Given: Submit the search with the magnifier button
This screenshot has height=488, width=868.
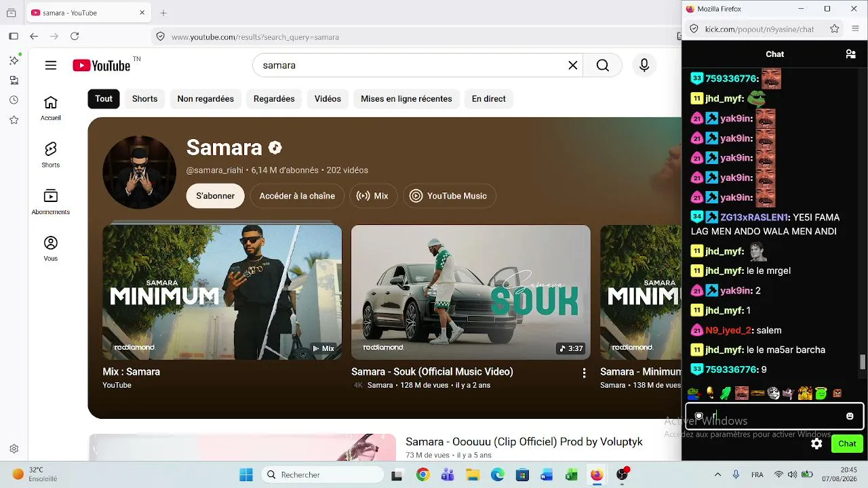Looking at the screenshot, I should (x=603, y=65).
